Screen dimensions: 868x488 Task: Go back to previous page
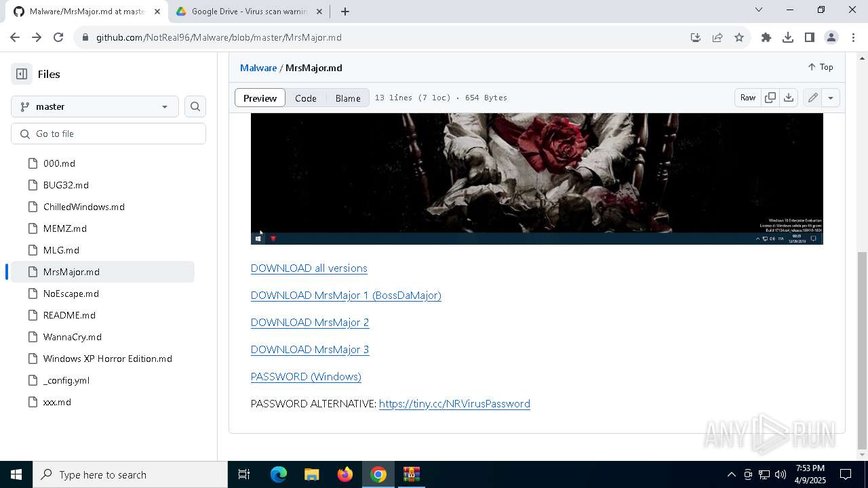pos(15,37)
